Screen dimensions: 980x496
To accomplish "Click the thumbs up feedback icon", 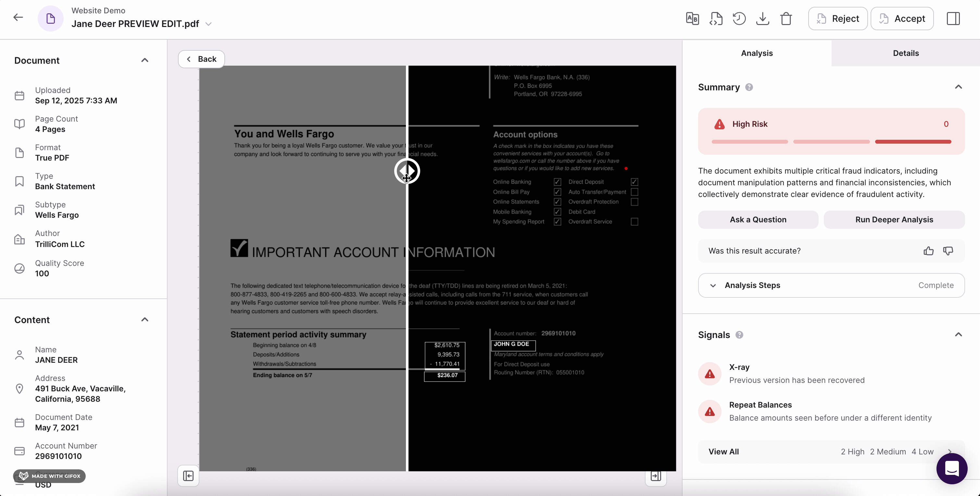I will click(x=928, y=251).
